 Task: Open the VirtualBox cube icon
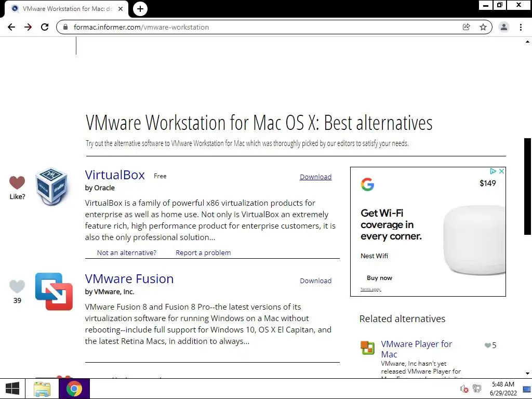point(51,187)
